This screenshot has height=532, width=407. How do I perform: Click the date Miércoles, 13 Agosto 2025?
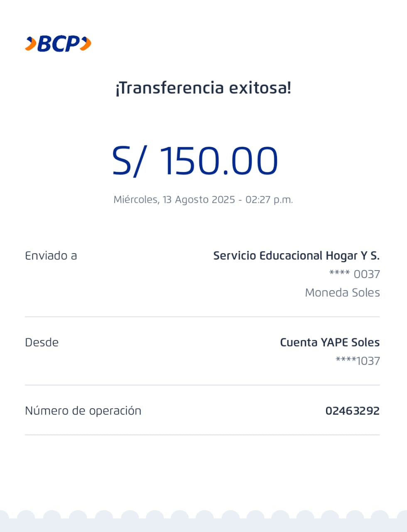(174, 199)
